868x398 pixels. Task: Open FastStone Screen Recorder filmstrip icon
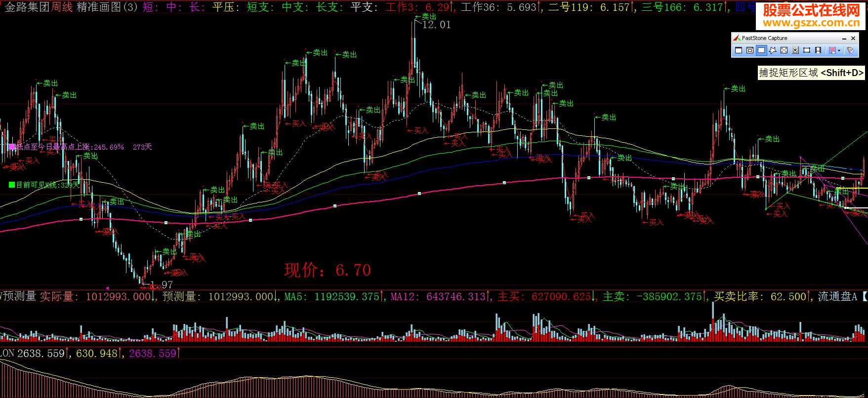818,50
